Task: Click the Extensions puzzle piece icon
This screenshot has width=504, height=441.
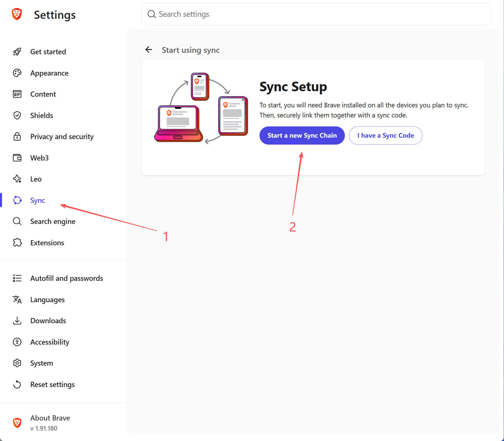Action: point(17,243)
